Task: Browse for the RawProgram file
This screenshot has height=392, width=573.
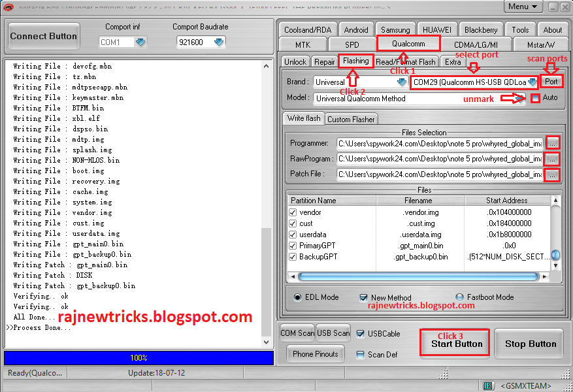Action: [552, 159]
